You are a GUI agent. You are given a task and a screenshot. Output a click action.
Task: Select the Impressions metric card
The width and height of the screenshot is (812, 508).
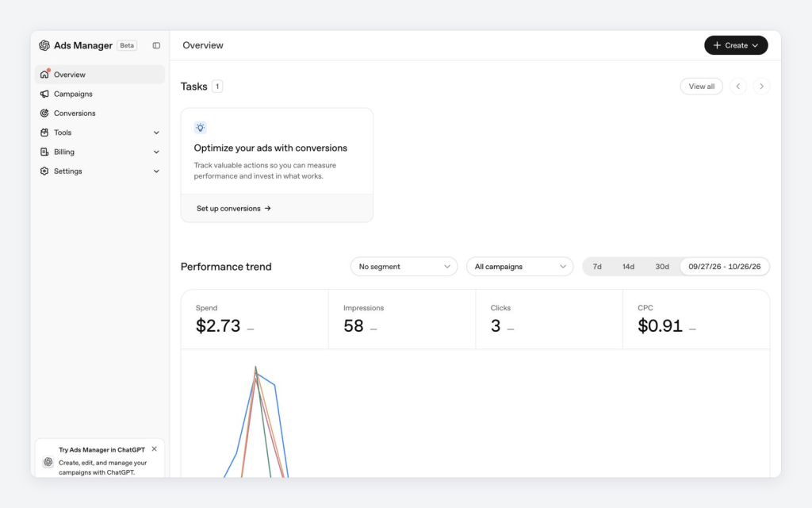pos(402,319)
